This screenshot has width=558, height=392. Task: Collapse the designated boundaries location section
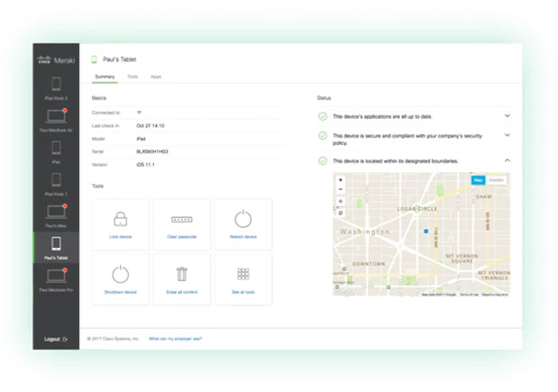(x=508, y=160)
